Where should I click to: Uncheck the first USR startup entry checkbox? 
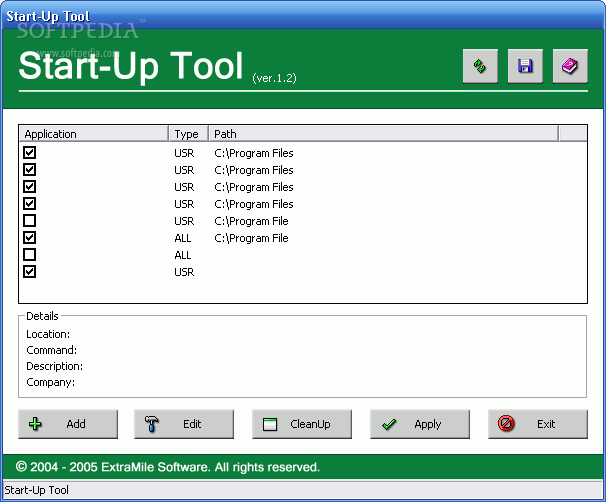coord(30,153)
